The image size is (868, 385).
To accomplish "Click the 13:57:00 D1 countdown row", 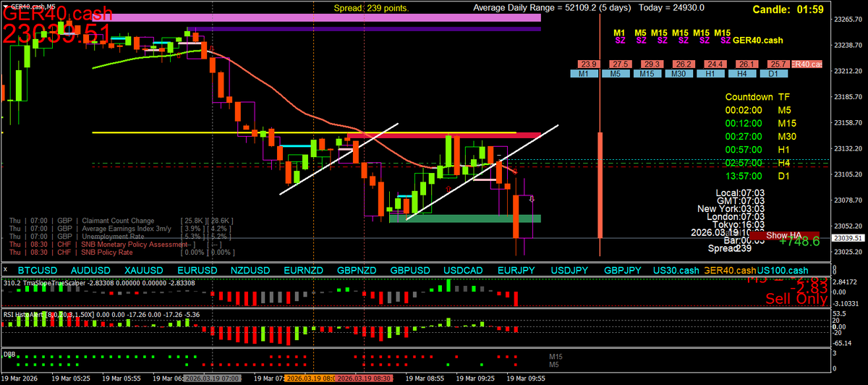I will tap(759, 175).
